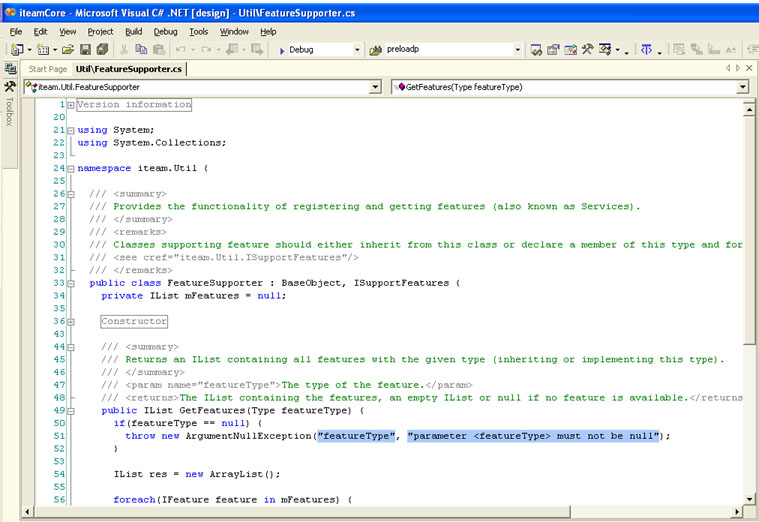Open the Solution Explorer toolbar icon

[x=536, y=49]
